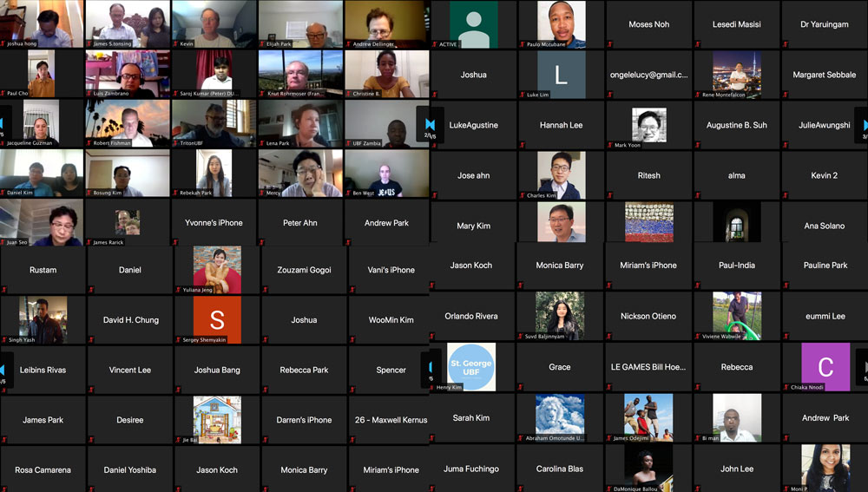Click the generic person avatar labeled ACTIVE
The image size is (868, 492).
point(473,24)
